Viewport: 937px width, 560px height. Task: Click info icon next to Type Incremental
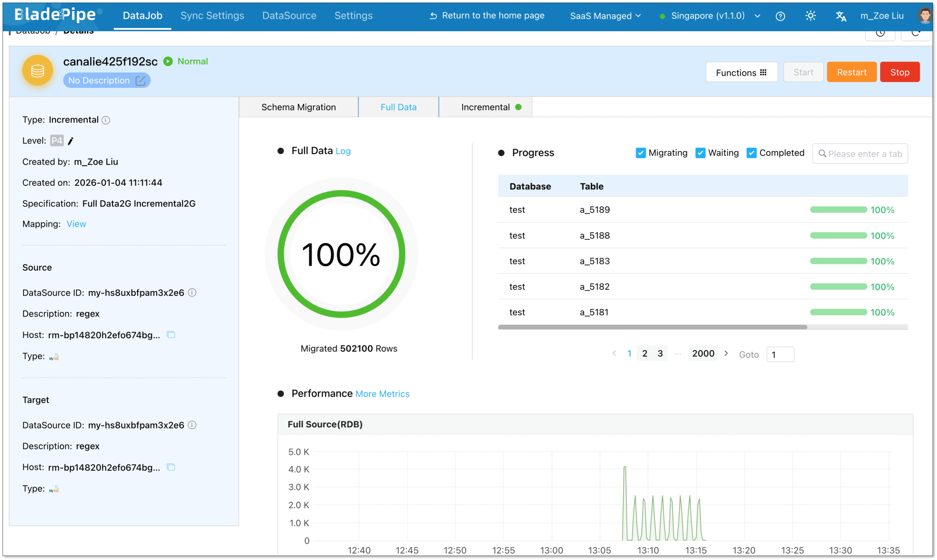pyautogui.click(x=106, y=120)
